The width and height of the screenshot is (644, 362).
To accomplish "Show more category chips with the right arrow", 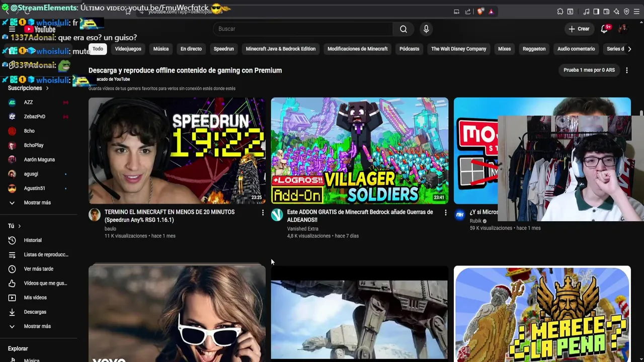I will [629, 49].
